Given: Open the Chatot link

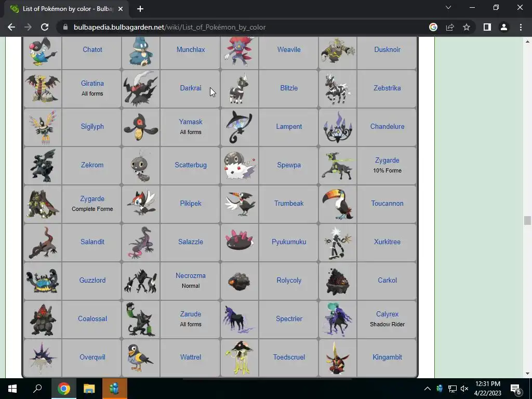Looking at the screenshot, I should 92,49.
